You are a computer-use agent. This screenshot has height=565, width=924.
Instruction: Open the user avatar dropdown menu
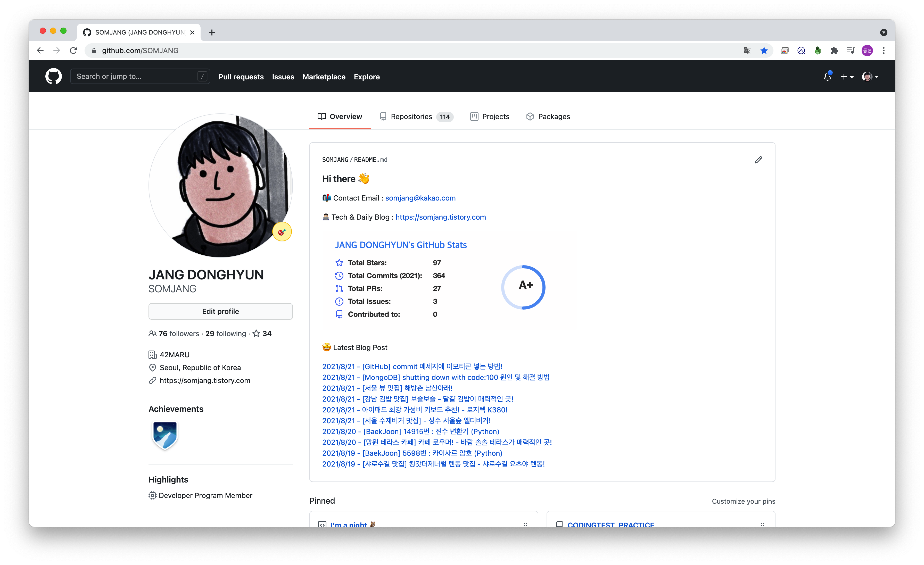[x=870, y=77]
